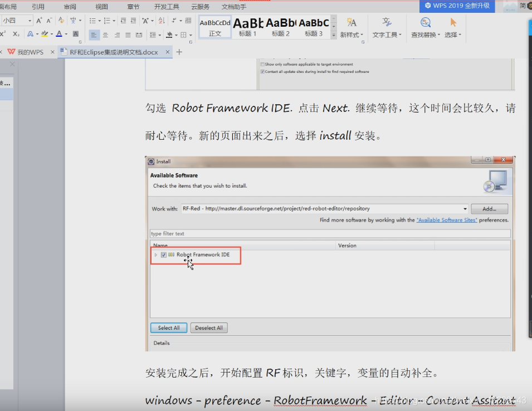Image resolution: width=532 pixels, height=411 pixels.
Task: Expand the numbering style arrow
Action: coord(114,21)
